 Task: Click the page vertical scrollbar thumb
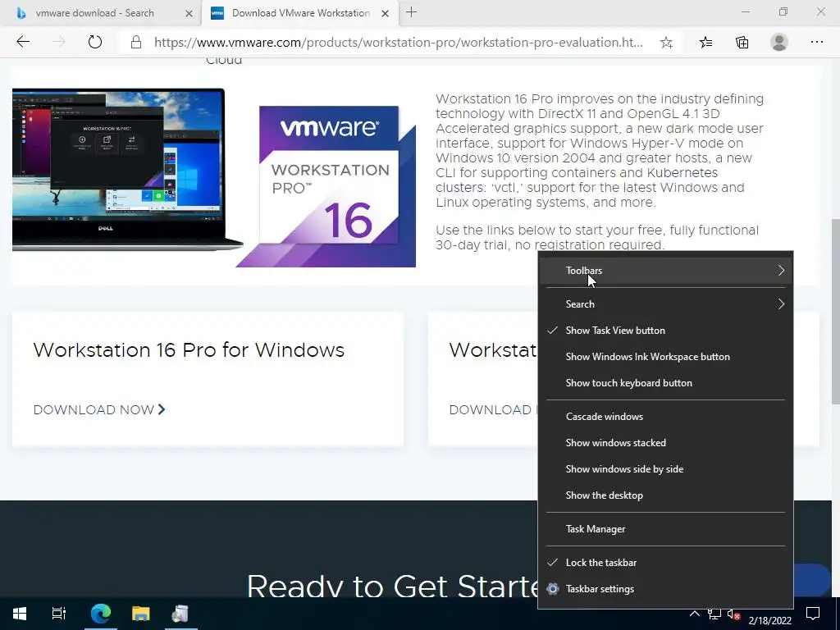click(835, 312)
